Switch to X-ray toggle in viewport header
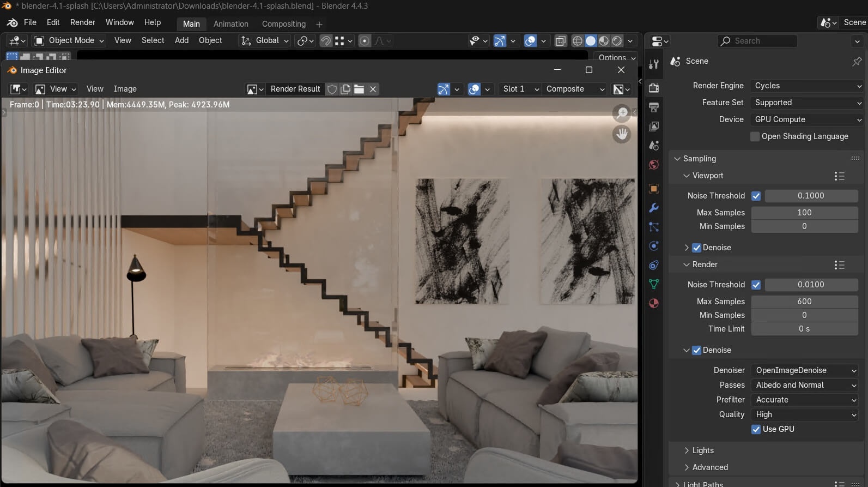Image resolution: width=868 pixels, height=487 pixels. 560,41
